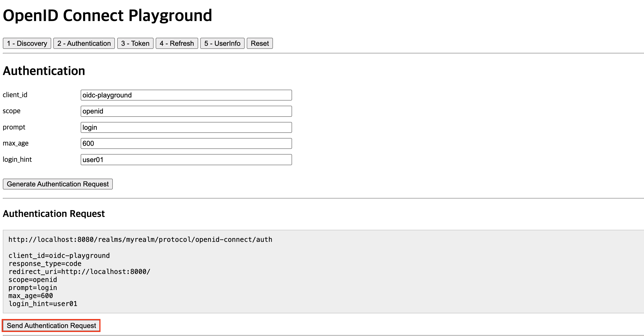Click the OpenID Connect Playground title

tap(107, 16)
